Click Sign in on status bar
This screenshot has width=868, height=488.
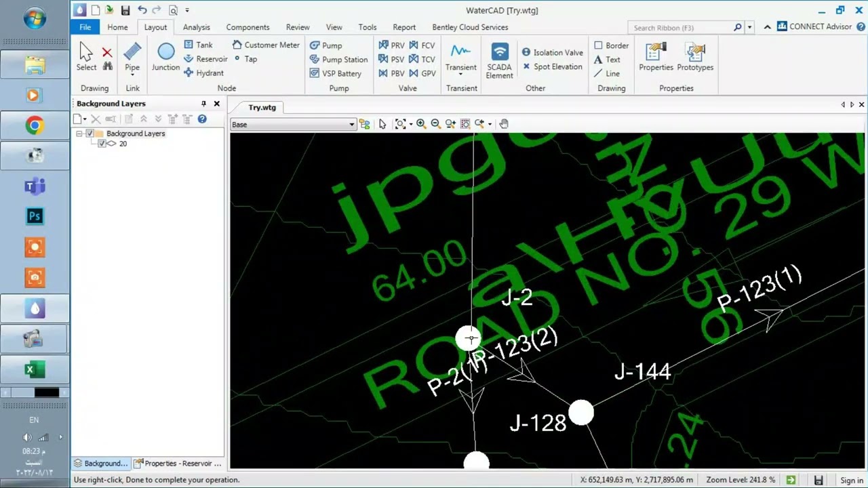tap(852, 480)
